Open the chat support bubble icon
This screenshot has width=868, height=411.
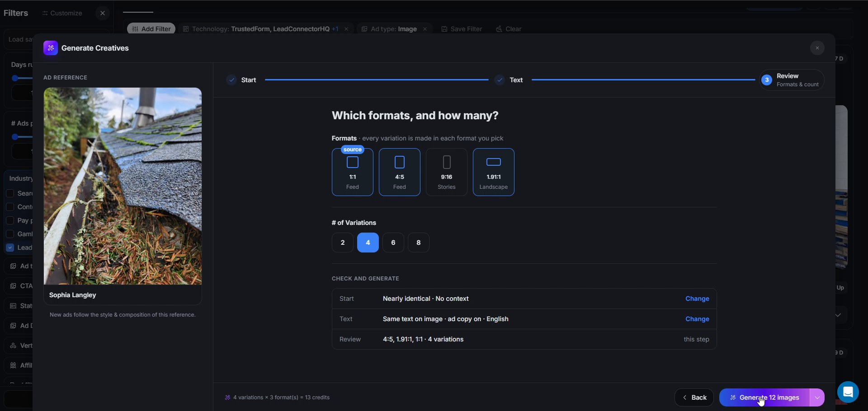click(x=848, y=392)
